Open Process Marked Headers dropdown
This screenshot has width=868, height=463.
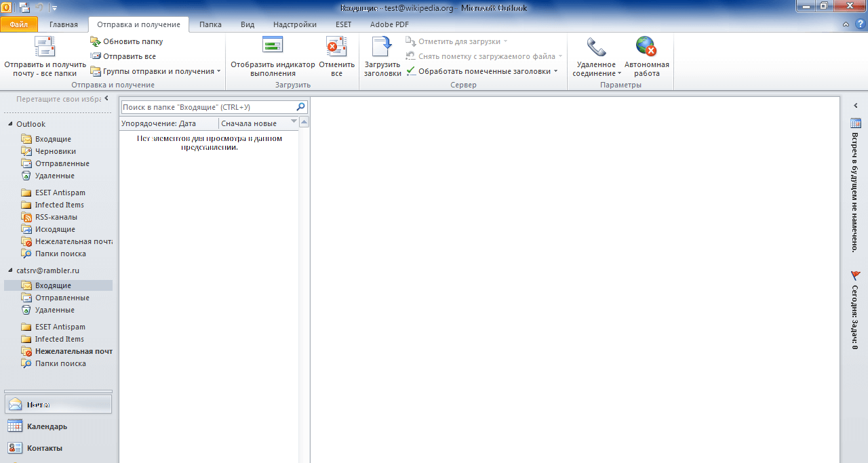click(x=555, y=71)
